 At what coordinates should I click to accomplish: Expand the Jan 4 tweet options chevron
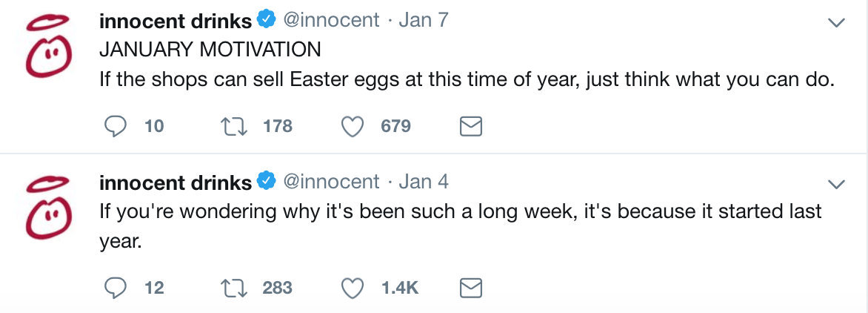click(x=836, y=184)
